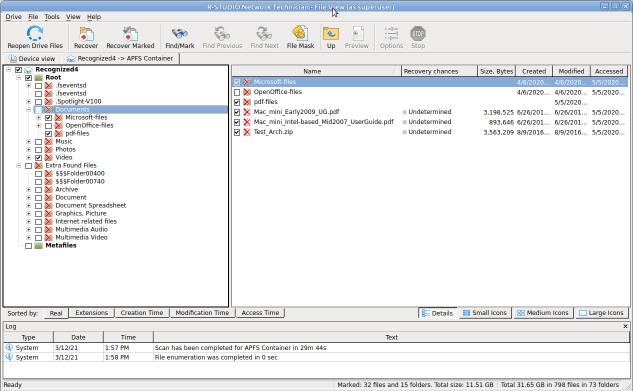Open the Help menu

click(94, 17)
